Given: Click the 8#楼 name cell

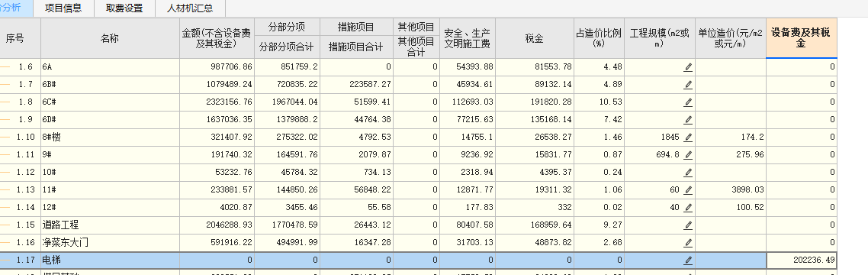Looking at the screenshot, I should tap(110, 137).
